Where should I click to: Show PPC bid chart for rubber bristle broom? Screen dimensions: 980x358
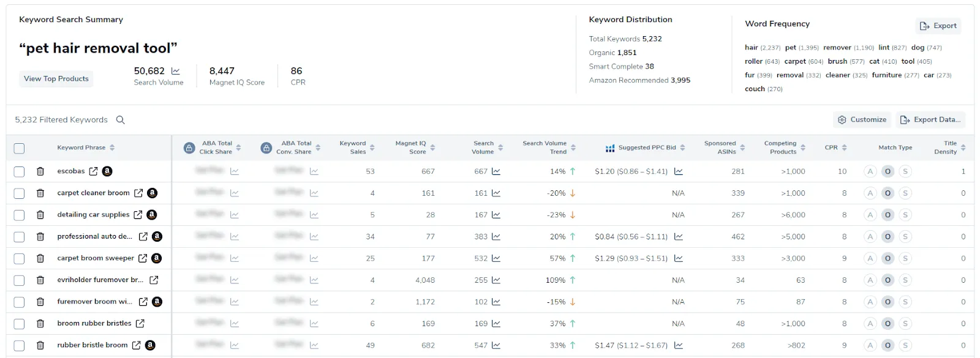coord(679,345)
